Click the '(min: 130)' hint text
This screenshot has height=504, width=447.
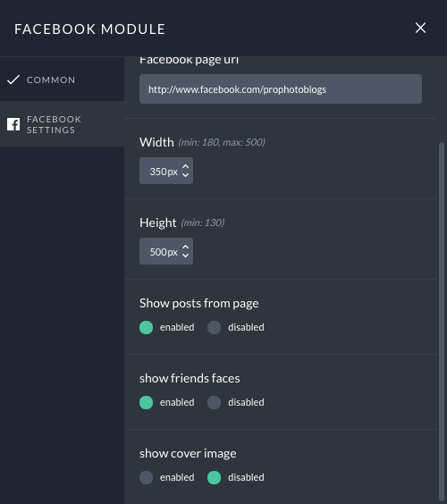click(x=203, y=223)
